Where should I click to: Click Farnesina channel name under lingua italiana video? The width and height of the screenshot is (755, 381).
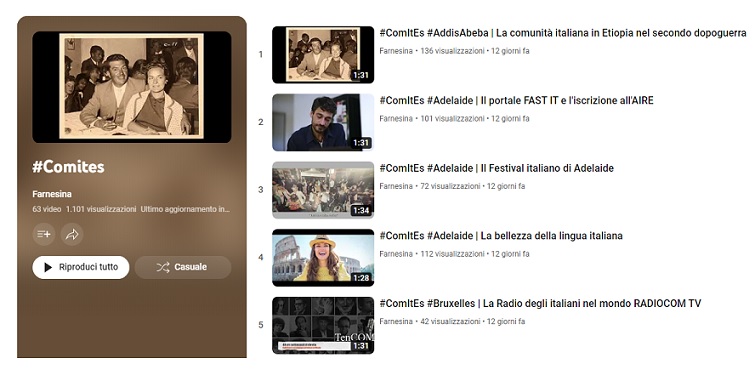(x=396, y=254)
